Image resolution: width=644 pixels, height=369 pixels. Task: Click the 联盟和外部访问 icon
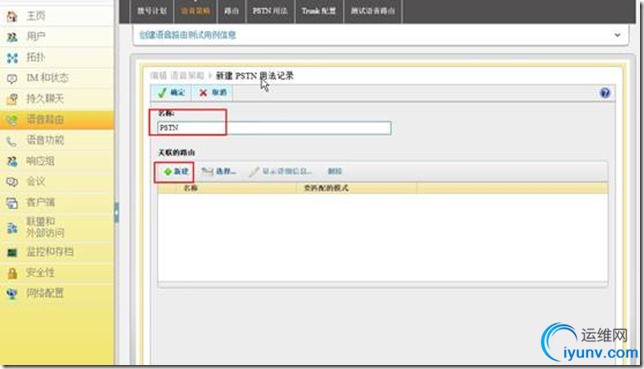pyautogui.click(x=12, y=228)
